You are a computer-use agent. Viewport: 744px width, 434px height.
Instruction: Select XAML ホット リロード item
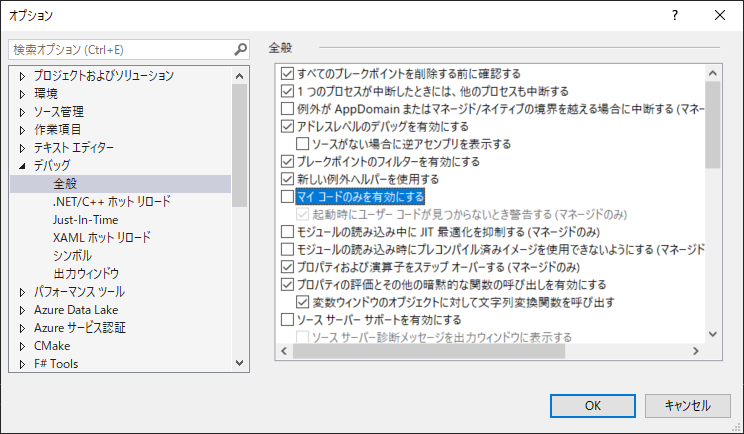[x=102, y=237]
